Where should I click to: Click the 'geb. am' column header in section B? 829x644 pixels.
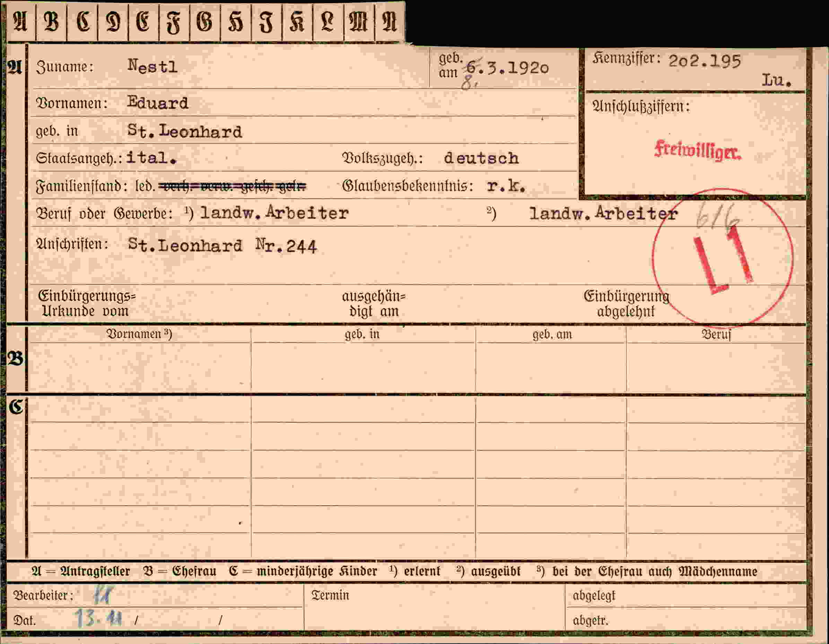[x=552, y=334]
